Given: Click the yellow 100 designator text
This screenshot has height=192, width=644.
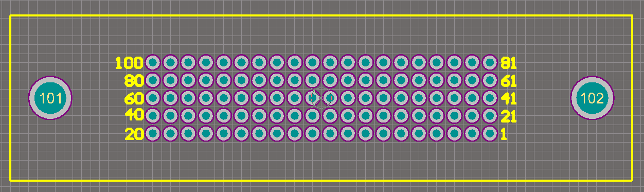Looking at the screenshot, I should coord(129,63).
